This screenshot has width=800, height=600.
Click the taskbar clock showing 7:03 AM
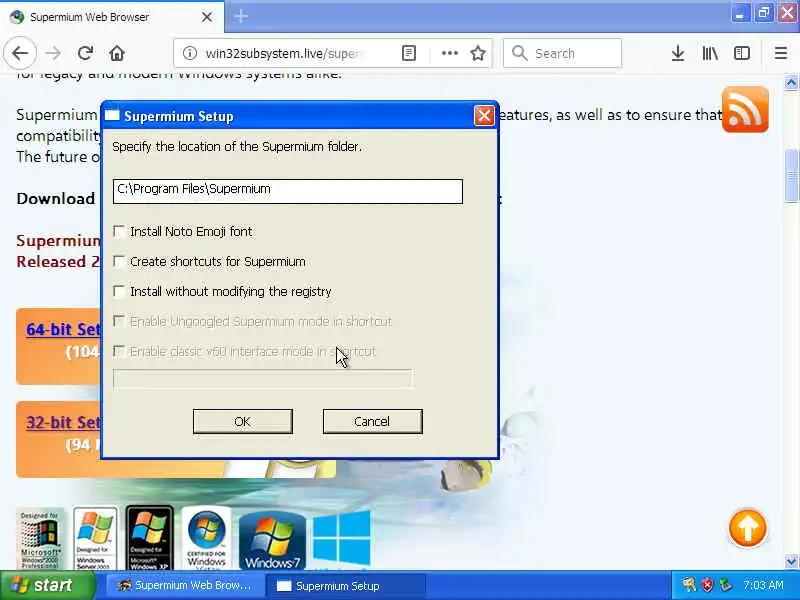pos(763,585)
